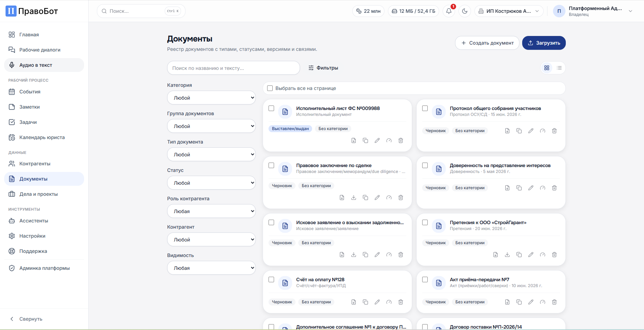Image resolution: width=644 pixels, height=330 pixels.
Task: Expand the ИП Кострюков organization selector
Action: coord(509,11)
